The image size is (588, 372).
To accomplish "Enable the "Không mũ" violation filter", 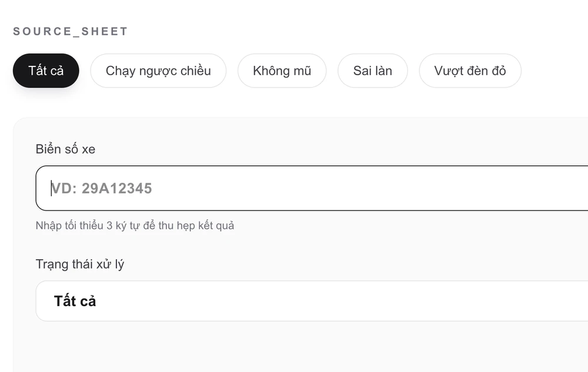I will tap(282, 71).
